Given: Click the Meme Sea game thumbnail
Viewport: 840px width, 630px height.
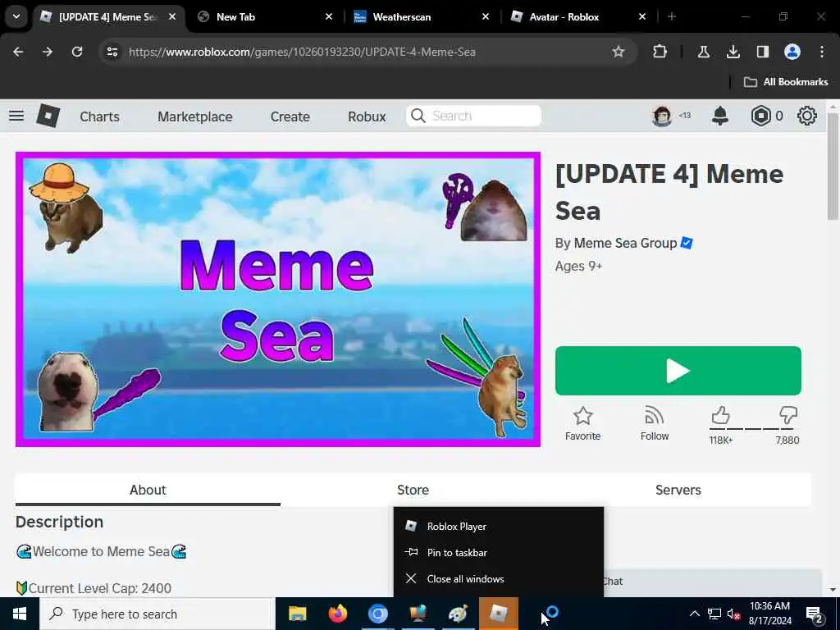Looking at the screenshot, I should tap(278, 299).
